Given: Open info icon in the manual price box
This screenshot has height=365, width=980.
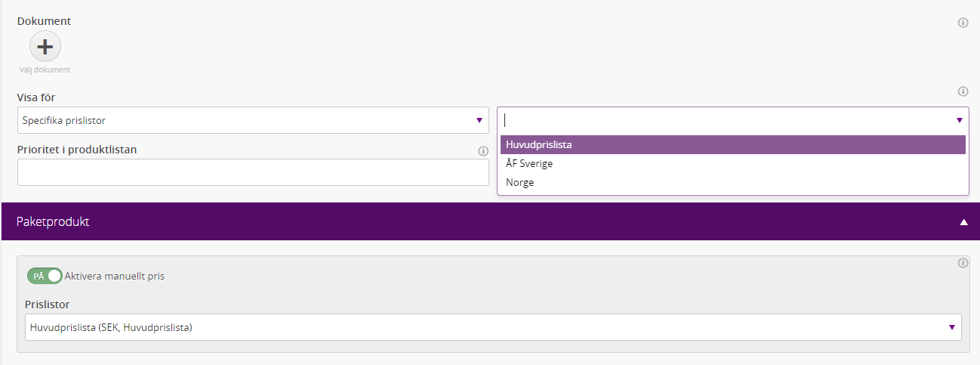Looking at the screenshot, I should click(x=963, y=263).
